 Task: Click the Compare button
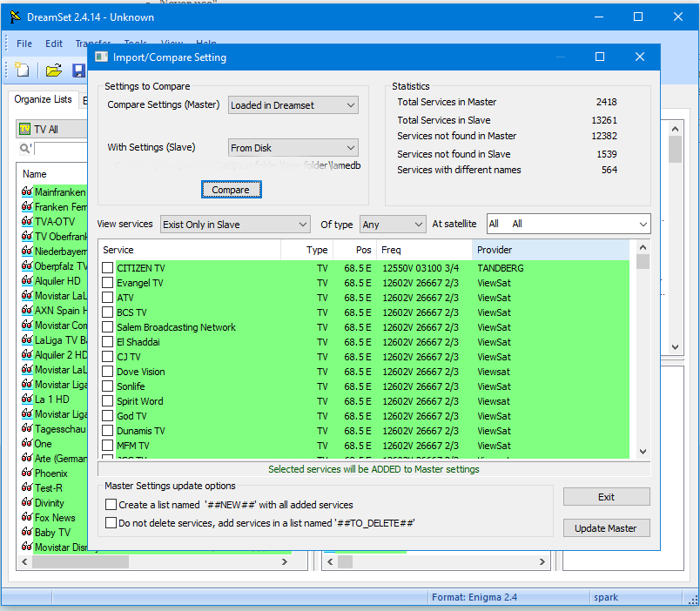(x=232, y=190)
